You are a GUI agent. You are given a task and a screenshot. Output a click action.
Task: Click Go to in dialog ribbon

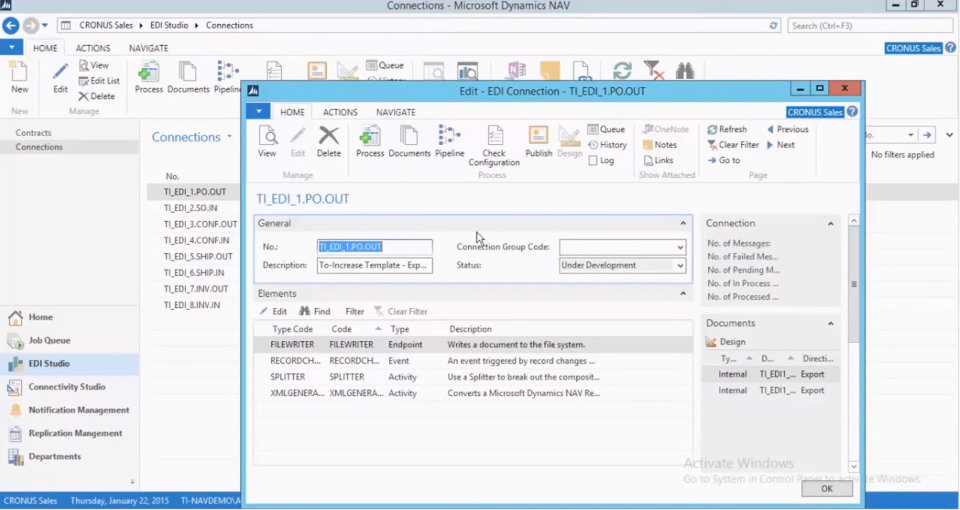tap(724, 160)
